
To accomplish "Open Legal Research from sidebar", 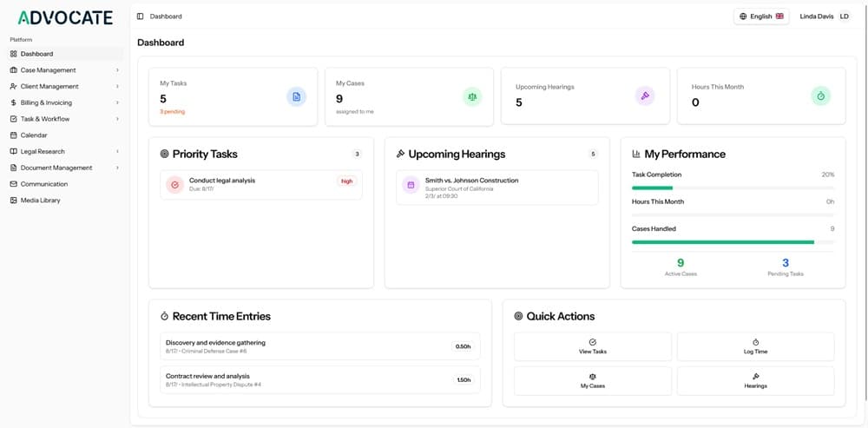I will (43, 152).
